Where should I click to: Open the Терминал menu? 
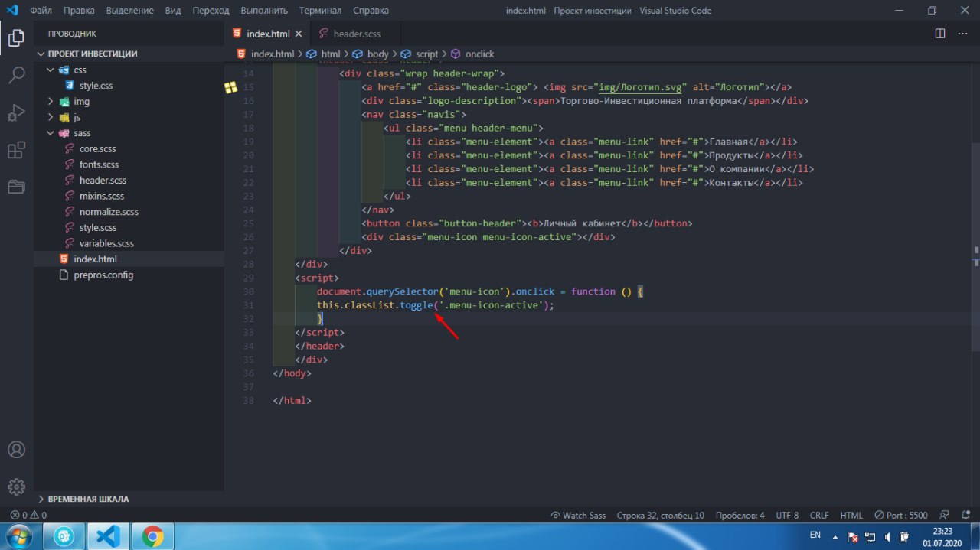321,11
